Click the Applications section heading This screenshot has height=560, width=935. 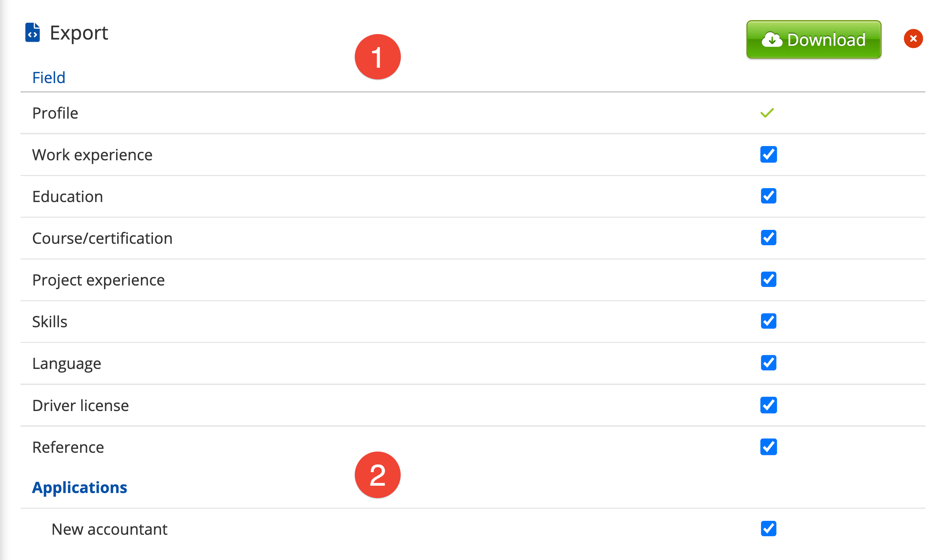(x=79, y=488)
